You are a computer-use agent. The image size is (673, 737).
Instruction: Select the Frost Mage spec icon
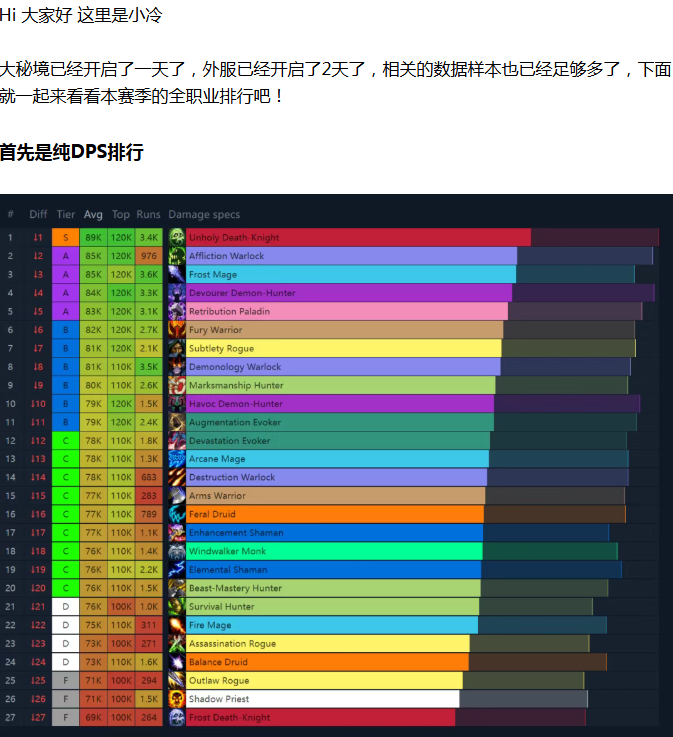(177, 274)
